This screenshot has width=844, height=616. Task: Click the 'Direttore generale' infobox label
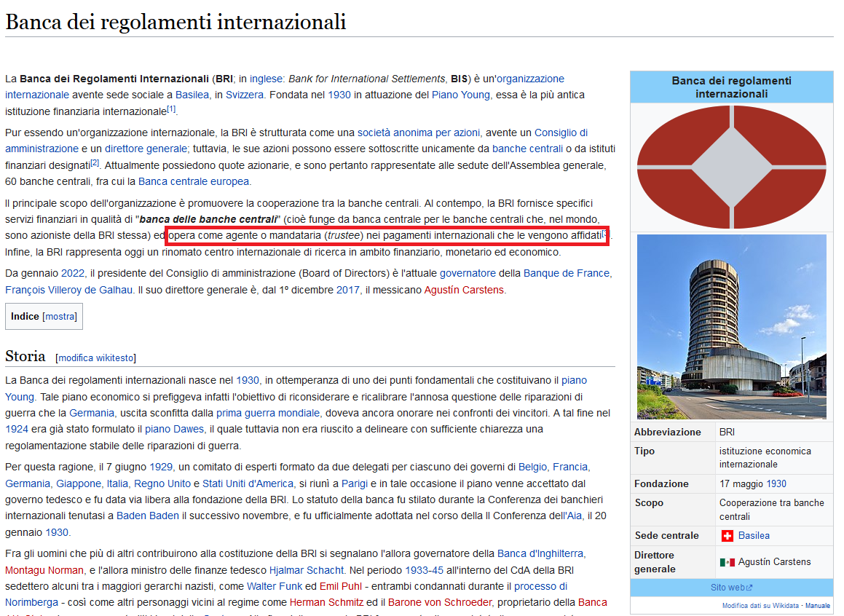tap(654, 562)
